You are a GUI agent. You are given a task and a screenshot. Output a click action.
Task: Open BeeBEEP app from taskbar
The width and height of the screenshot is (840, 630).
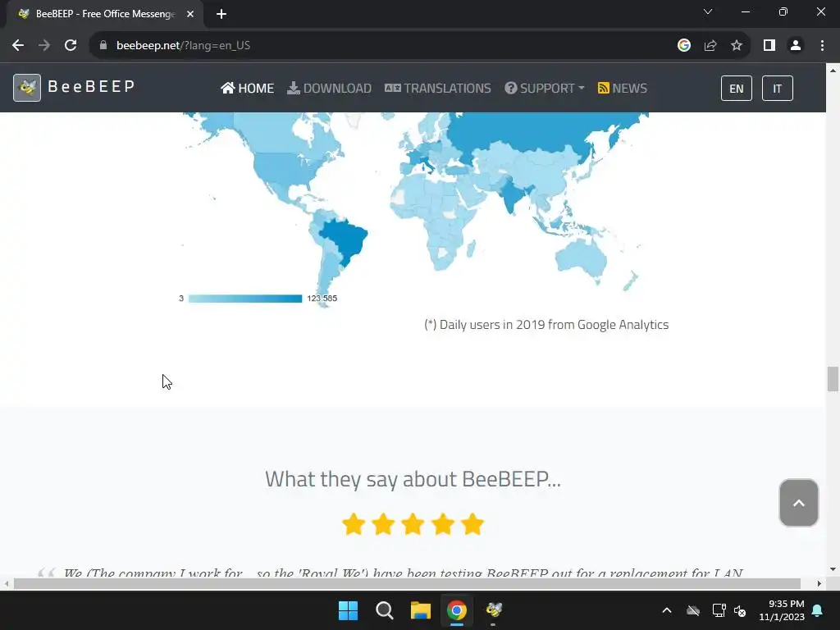493,610
